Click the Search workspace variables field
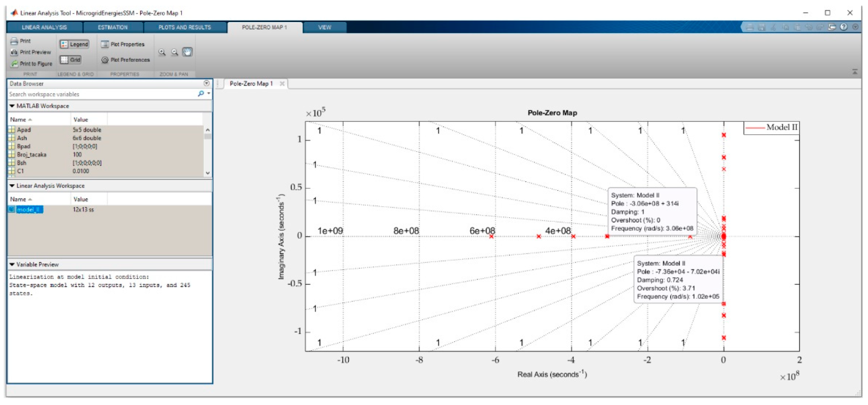868x405 pixels. click(101, 94)
